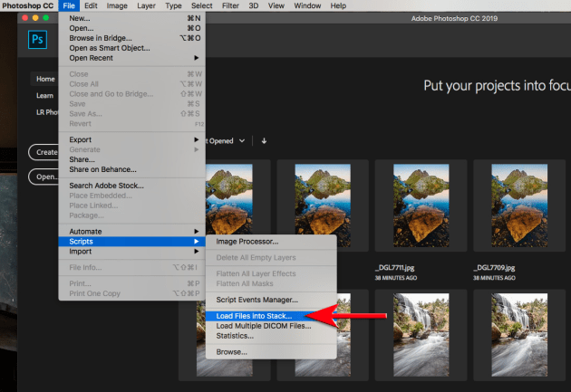Open the Image menu
This screenshot has height=392, width=571.
pos(117,5)
